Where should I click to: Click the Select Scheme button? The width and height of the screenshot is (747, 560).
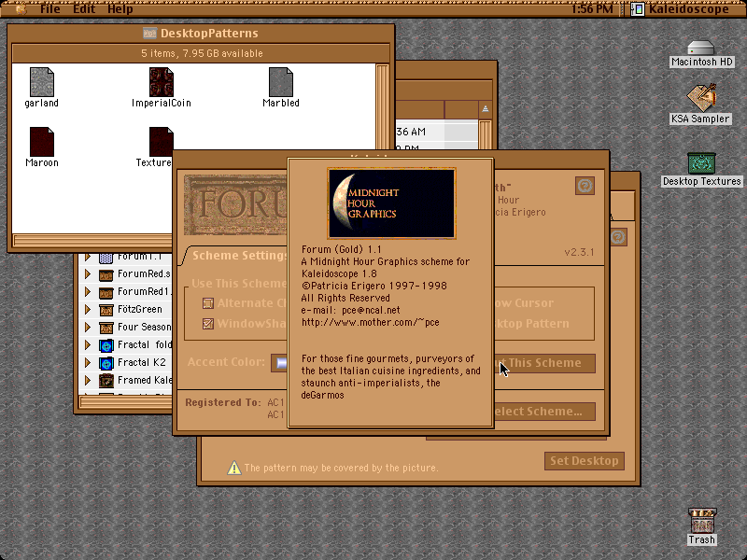pyautogui.click(x=544, y=412)
